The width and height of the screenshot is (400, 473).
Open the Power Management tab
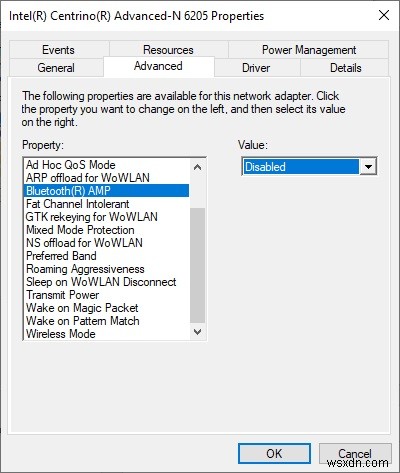tap(309, 50)
